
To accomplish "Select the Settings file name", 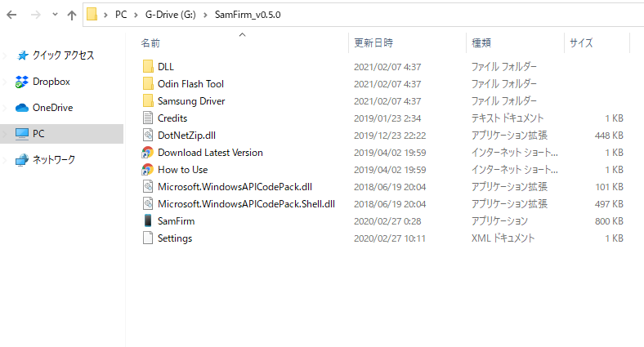I will (175, 238).
